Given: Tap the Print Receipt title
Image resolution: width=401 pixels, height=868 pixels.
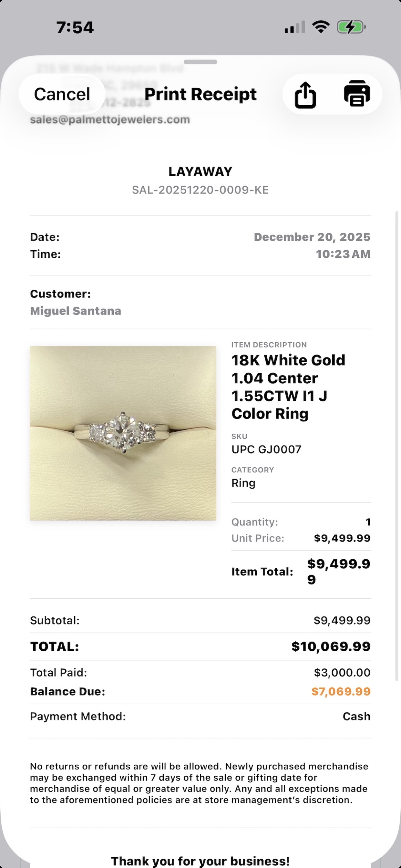Looking at the screenshot, I should [200, 94].
